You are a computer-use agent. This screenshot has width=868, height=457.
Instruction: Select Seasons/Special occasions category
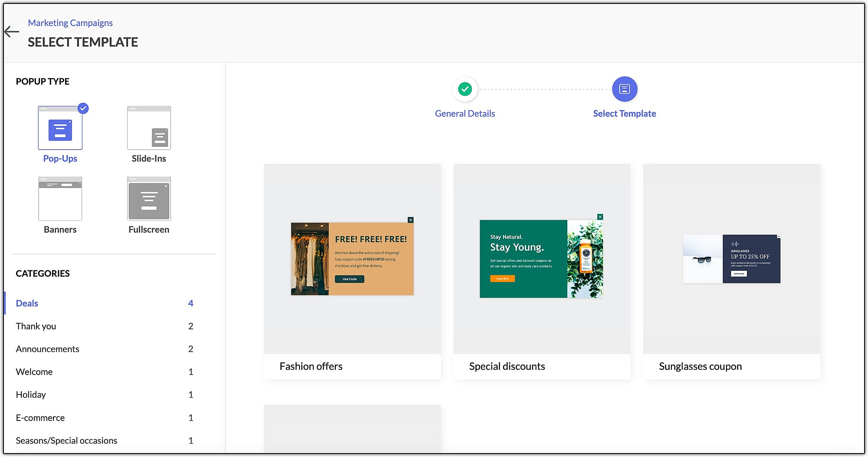pos(105,441)
